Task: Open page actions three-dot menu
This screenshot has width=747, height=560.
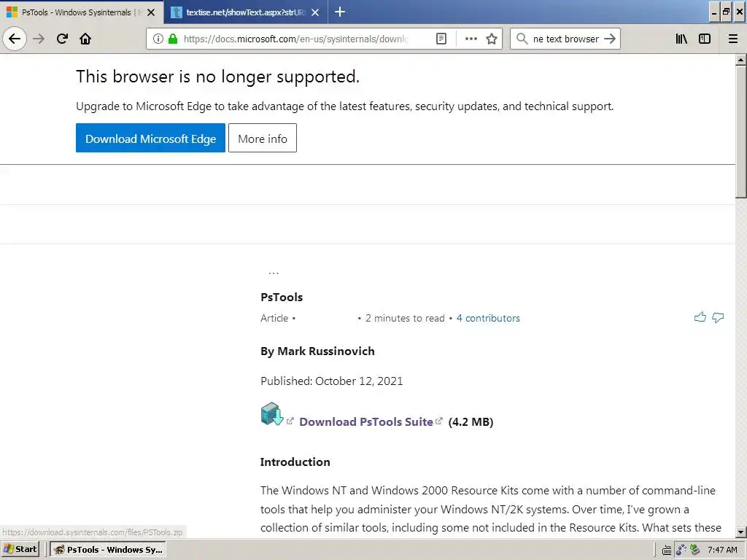Action: 471,39
